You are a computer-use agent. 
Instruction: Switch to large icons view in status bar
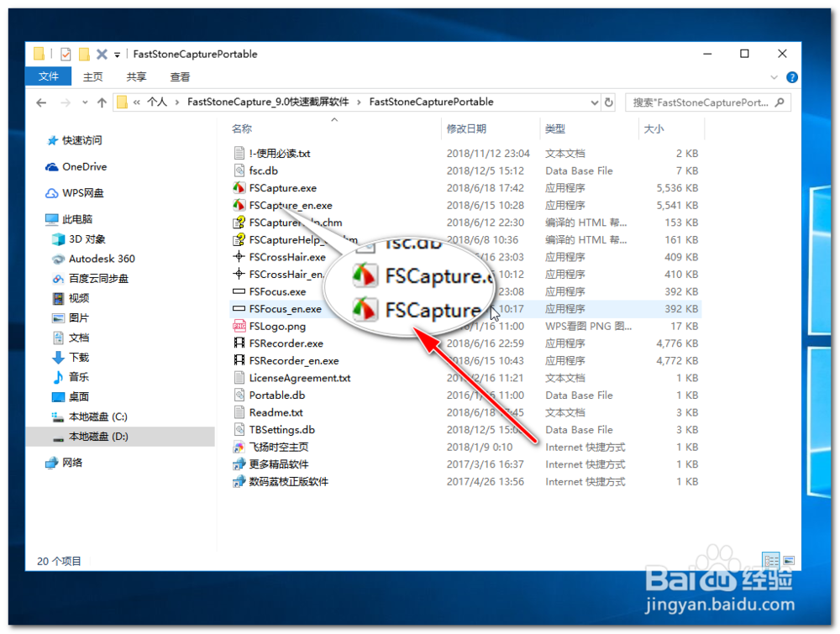(x=789, y=561)
